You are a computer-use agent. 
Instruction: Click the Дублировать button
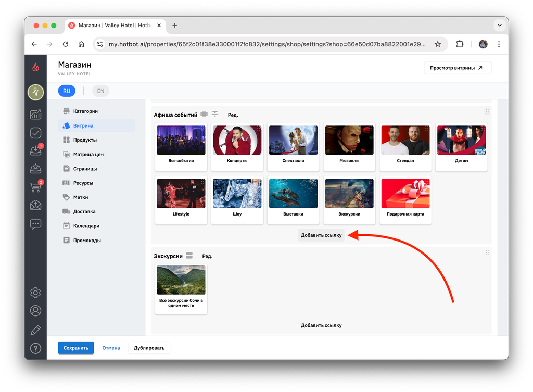(149, 348)
